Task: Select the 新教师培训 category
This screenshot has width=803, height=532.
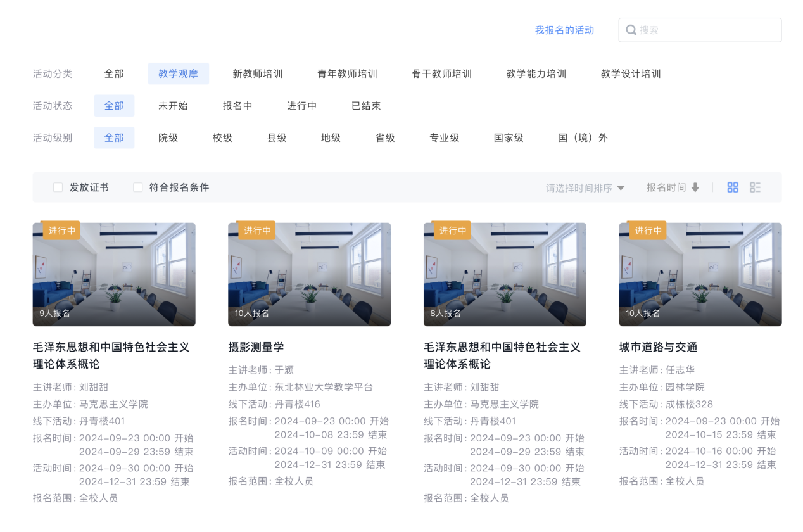Action: pyautogui.click(x=258, y=73)
